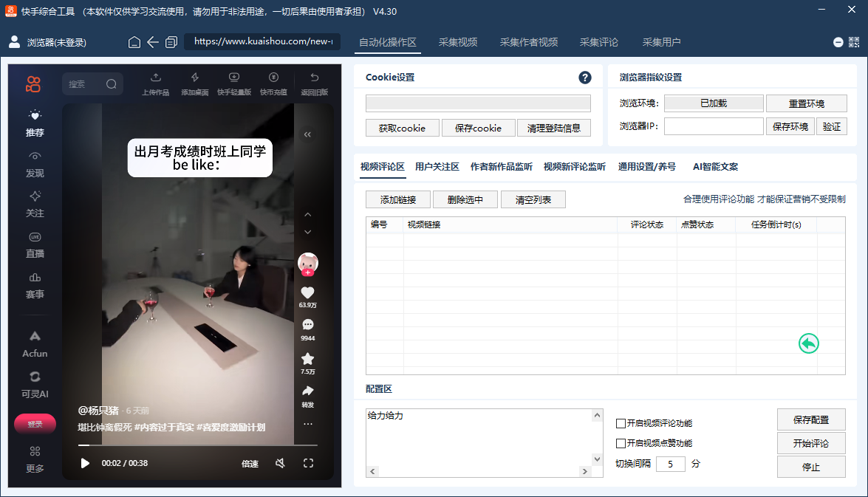Enable the 开启视频点赞功能 checkbox
This screenshot has height=497, width=868.
click(621, 443)
